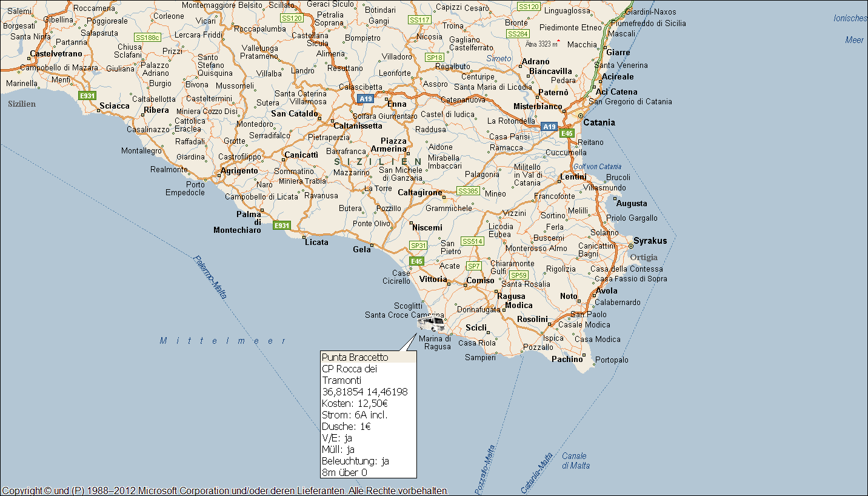Click the A19 highway shield near Catania
Screen dimensions: 868x496
(549, 126)
